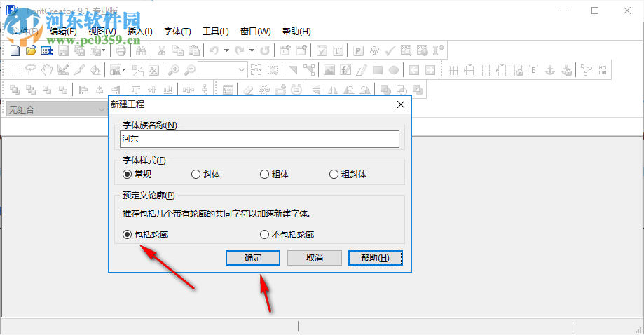The image size is (644, 335).
Task: Click the Paste clipboard icon
Action: pyautogui.click(x=194, y=50)
